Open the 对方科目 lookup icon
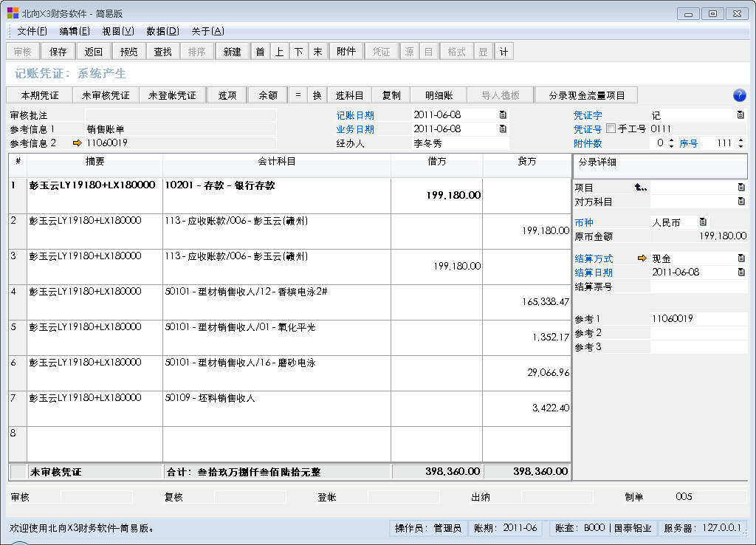The height and width of the screenshot is (545, 756). tap(741, 201)
